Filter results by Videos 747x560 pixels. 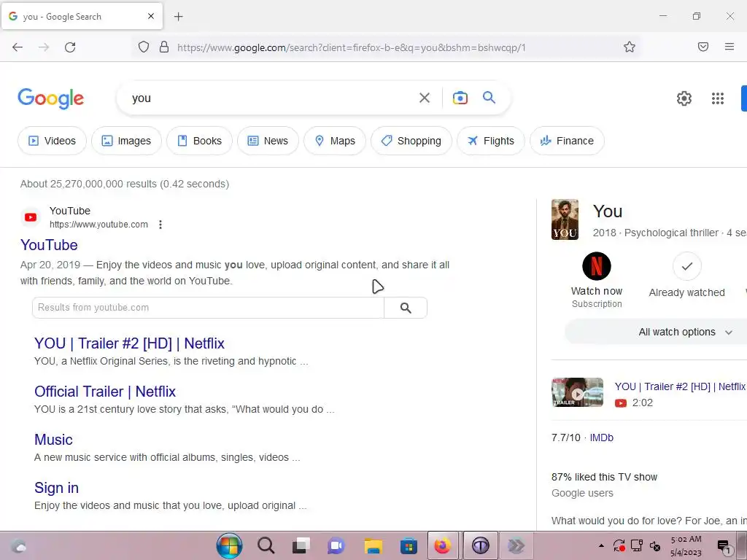[x=52, y=141]
